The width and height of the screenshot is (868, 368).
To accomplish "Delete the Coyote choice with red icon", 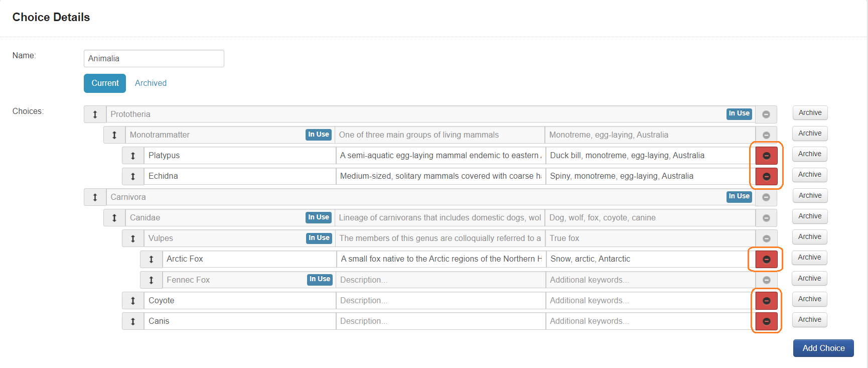I will [x=766, y=301].
